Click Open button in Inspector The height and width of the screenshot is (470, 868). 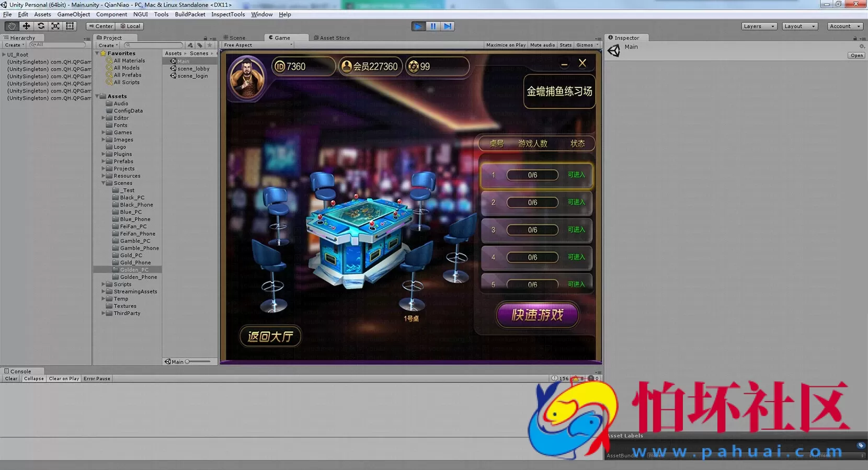pos(856,55)
